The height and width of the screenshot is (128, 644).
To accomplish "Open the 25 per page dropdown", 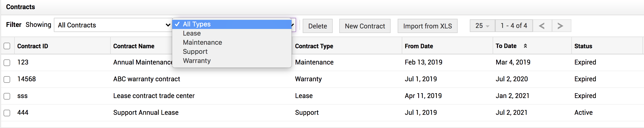I will pyautogui.click(x=482, y=26).
